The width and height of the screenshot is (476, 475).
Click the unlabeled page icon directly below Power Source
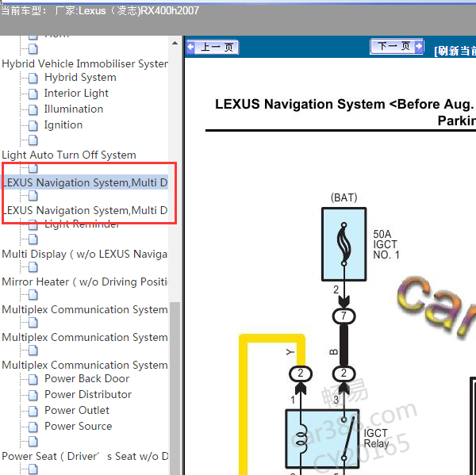(x=33, y=442)
